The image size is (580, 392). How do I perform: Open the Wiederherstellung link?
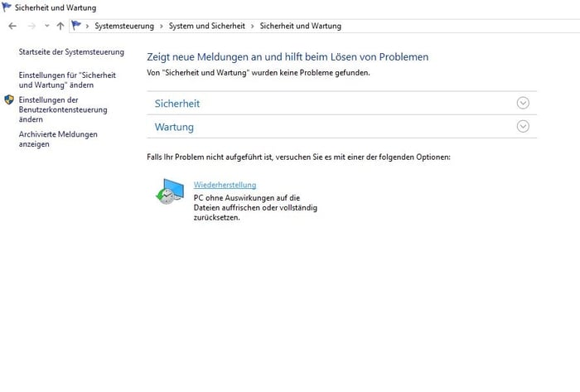click(225, 185)
